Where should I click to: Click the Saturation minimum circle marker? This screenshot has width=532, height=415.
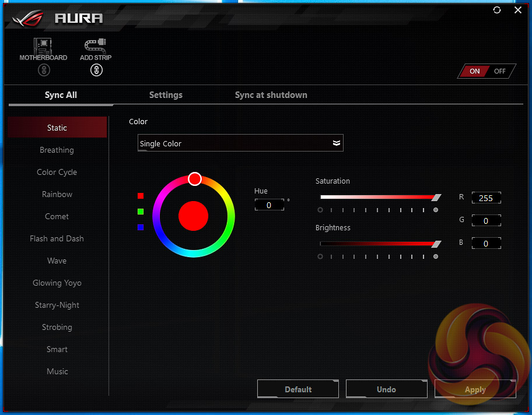[x=320, y=210]
